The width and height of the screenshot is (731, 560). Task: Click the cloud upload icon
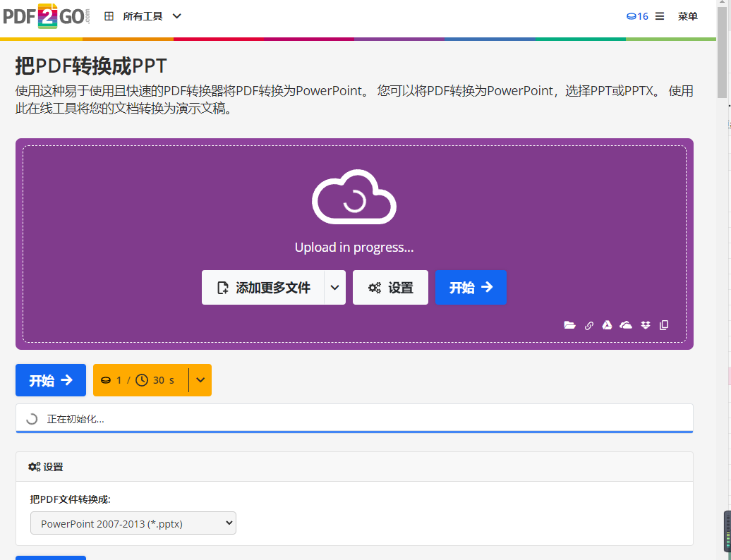[354, 197]
